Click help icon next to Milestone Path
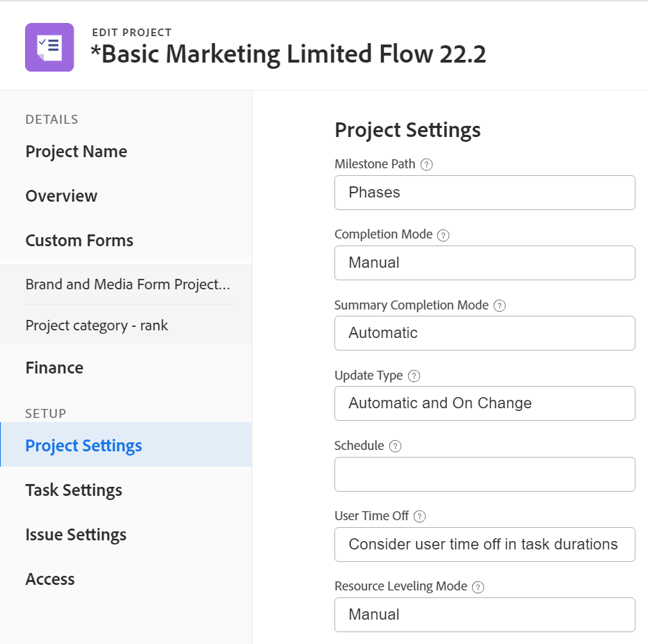648x644 pixels. [427, 165]
